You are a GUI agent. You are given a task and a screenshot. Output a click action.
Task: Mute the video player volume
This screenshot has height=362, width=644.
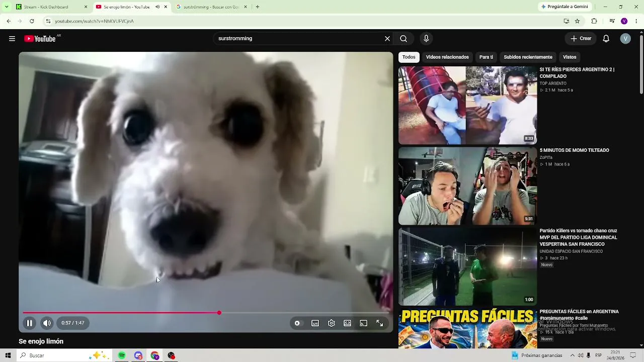tap(47, 323)
